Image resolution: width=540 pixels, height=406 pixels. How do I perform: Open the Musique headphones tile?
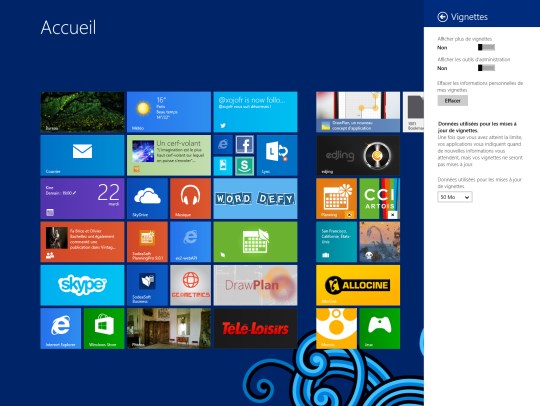pos(190,199)
